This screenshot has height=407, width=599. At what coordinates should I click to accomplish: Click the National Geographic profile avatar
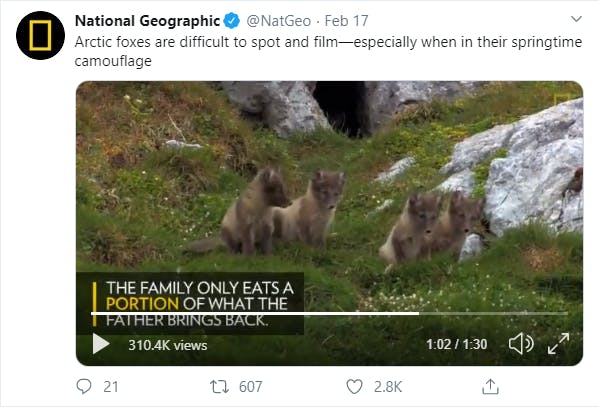coord(40,36)
